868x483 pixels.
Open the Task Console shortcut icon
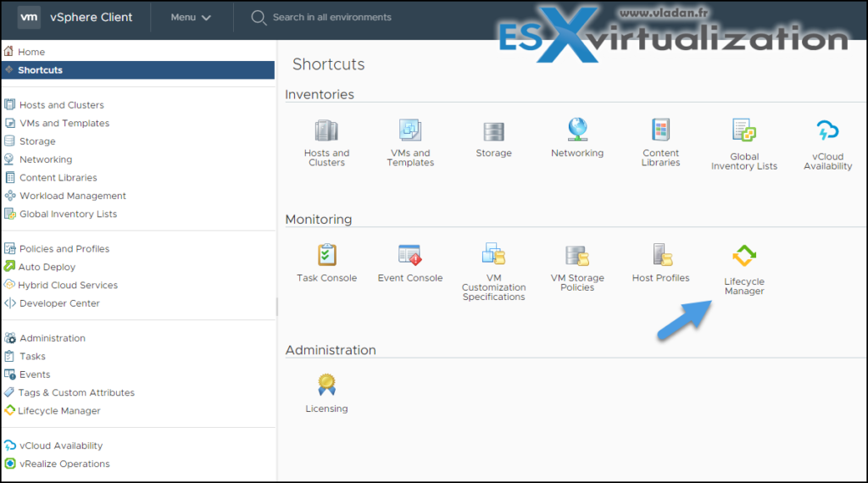(x=326, y=255)
